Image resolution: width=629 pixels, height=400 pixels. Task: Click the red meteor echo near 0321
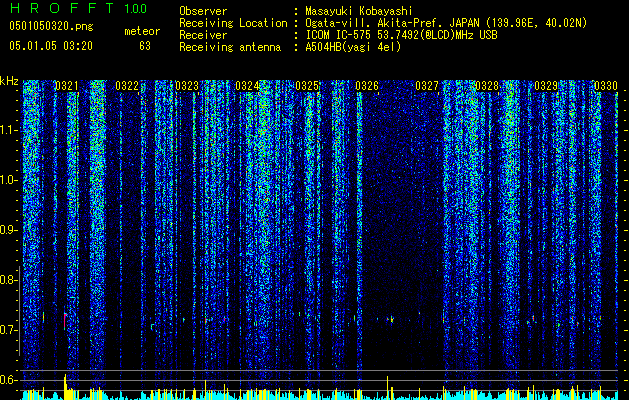(x=65, y=321)
